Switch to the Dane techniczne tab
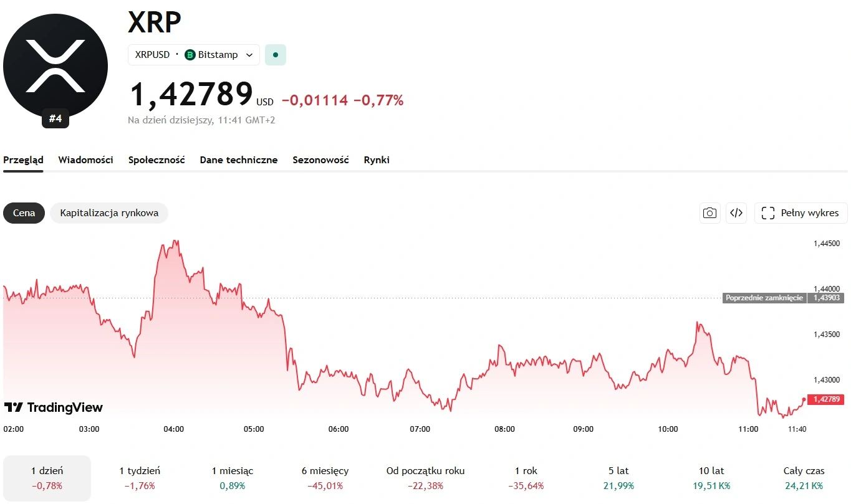 coord(239,160)
